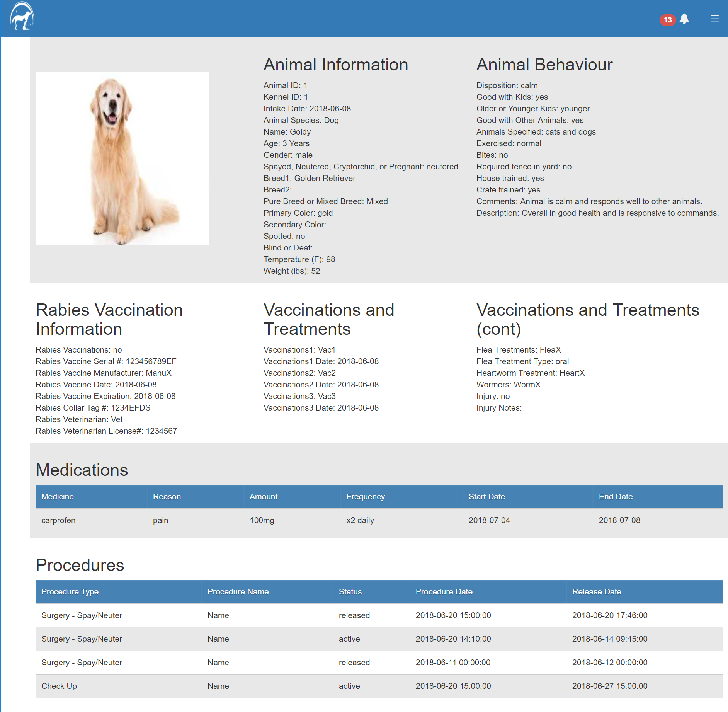Viewport: 728px width, 712px height.
Task: Open the notifications bell
Action: [x=684, y=19]
